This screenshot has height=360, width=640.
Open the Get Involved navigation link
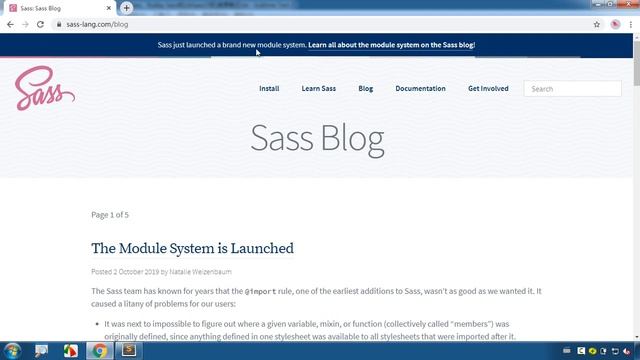coord(488,89)
